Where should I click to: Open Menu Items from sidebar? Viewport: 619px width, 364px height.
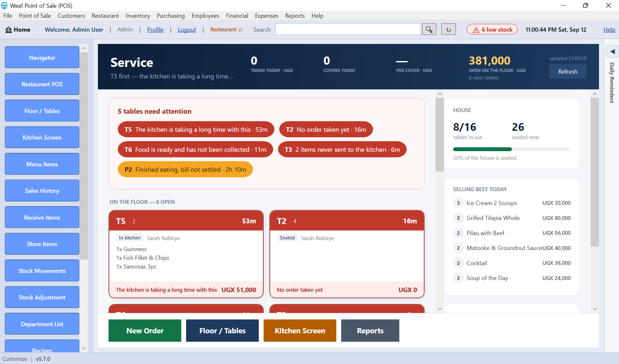tap(42, 164)
